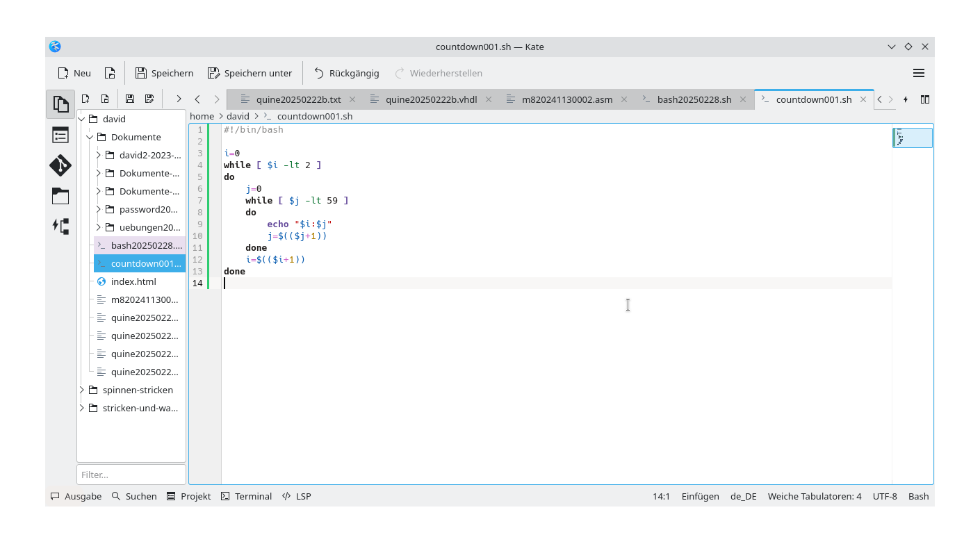Screen dimensions: 980x560
Task: Open the hamburger menu icon
Action: tap(918, 73)
